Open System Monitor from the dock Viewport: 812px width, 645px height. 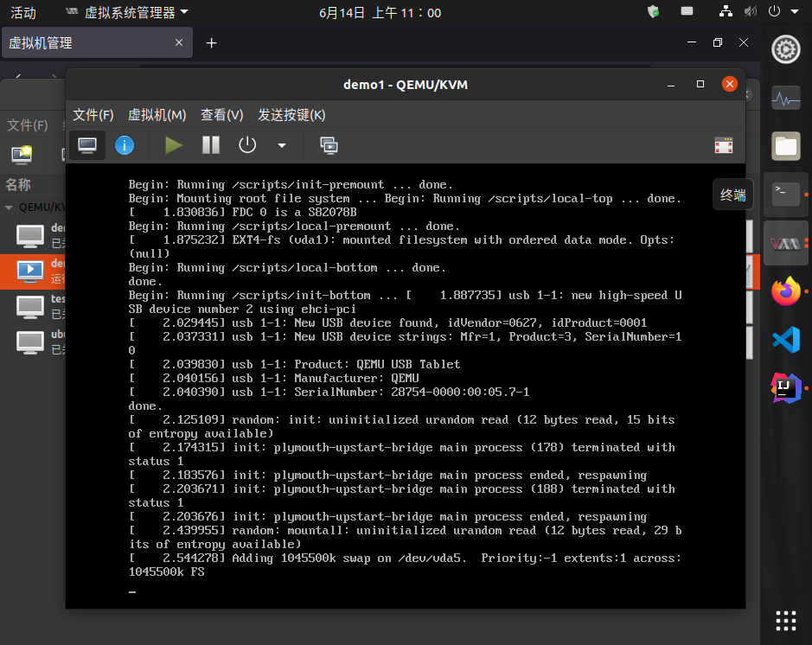(x=785, y=98)
